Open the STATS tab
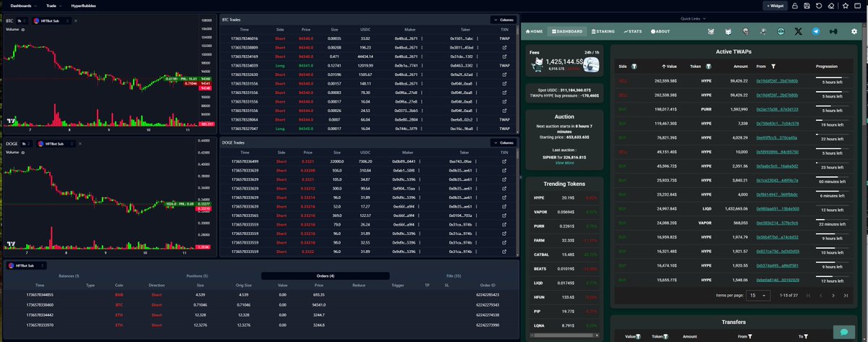 tap(632, 32)
